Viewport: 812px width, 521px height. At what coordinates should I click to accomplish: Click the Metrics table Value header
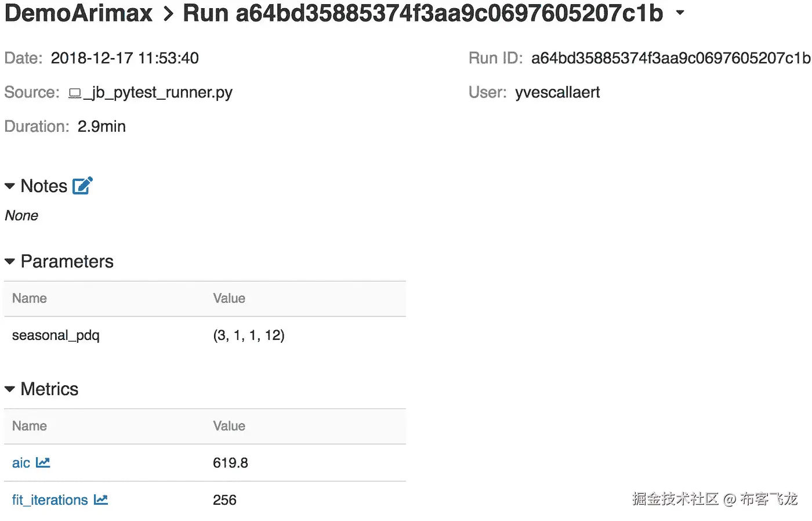(229, 426)
